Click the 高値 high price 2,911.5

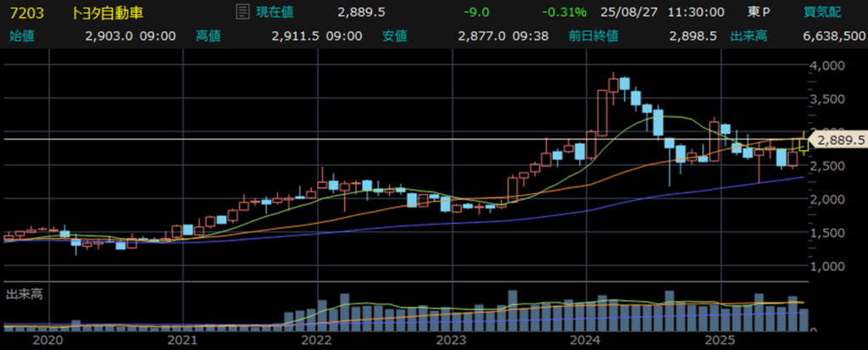coord(294,36)
